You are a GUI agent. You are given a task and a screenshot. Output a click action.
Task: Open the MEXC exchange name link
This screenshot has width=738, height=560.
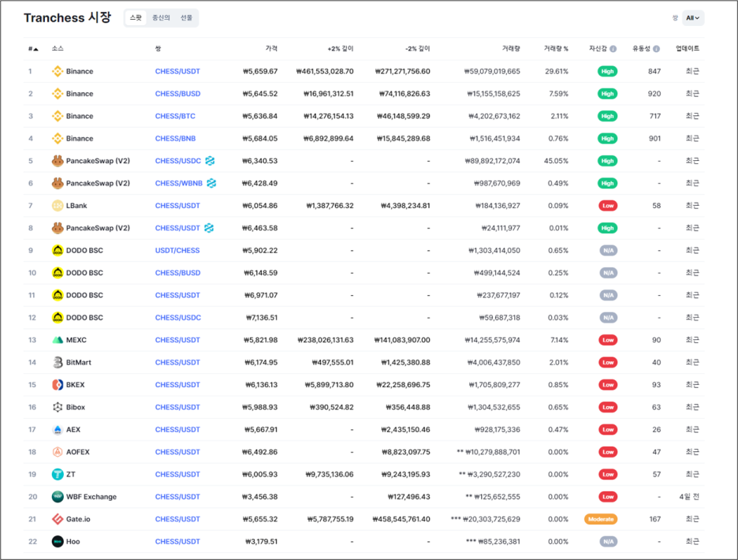[76, 340]
